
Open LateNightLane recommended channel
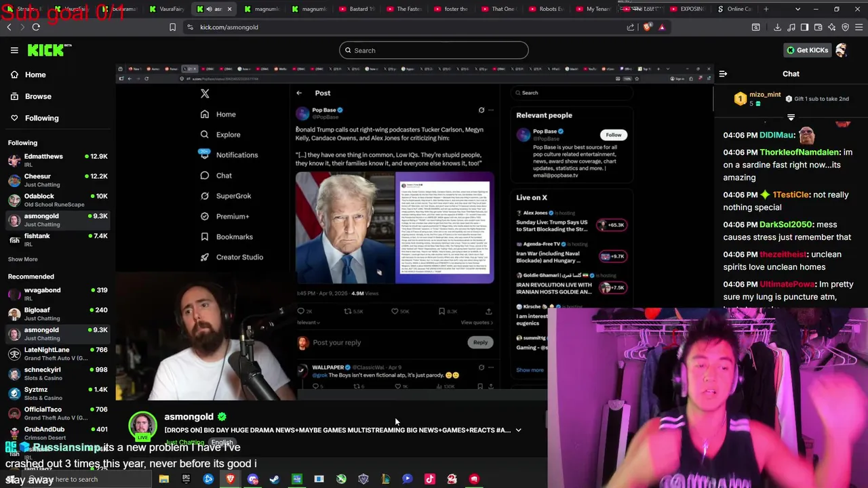click(58, 353)
